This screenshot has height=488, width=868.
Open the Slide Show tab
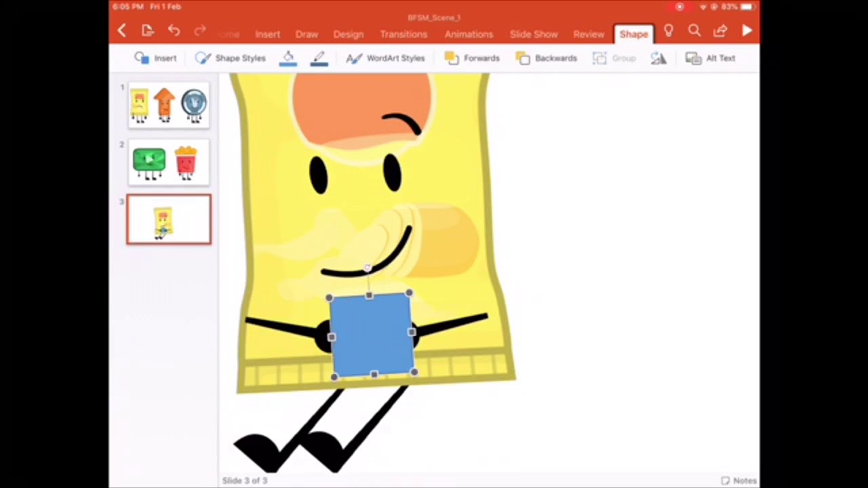tap(534, 34)
